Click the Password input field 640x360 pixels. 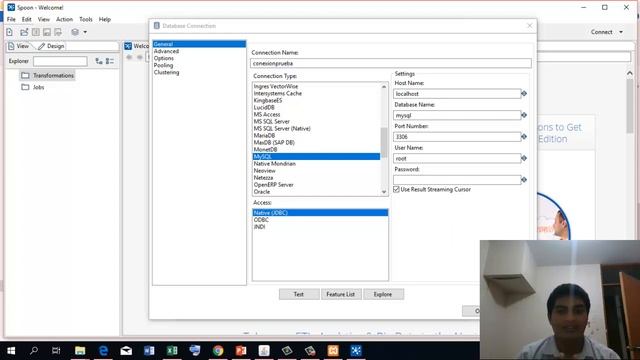457,180
